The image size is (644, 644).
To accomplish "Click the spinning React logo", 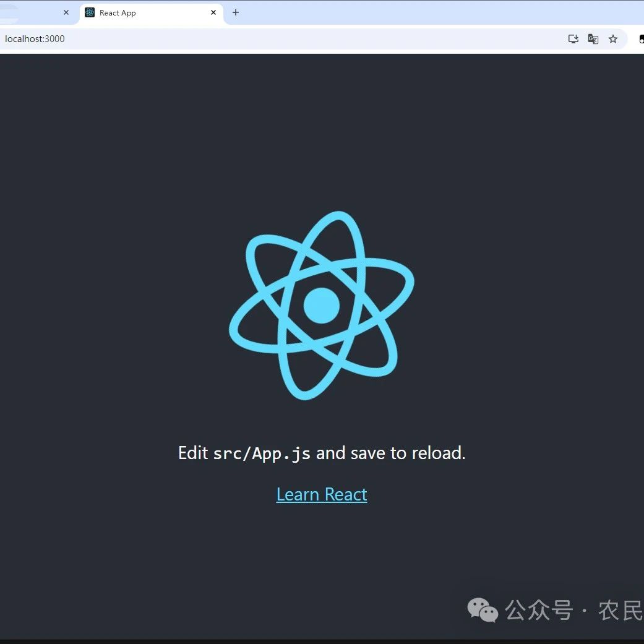I will (x=322, y=306).
